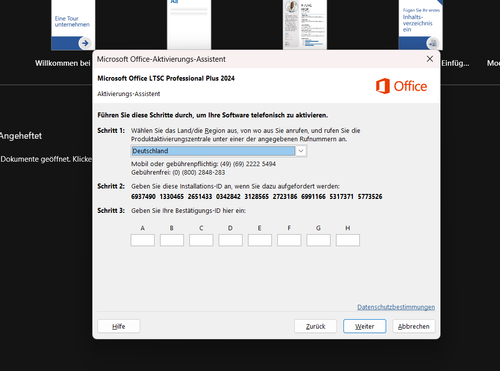This screenshot has height=371, width=500.
Task: Select installation ID group 5317371
Action: [x=342, y=197]
